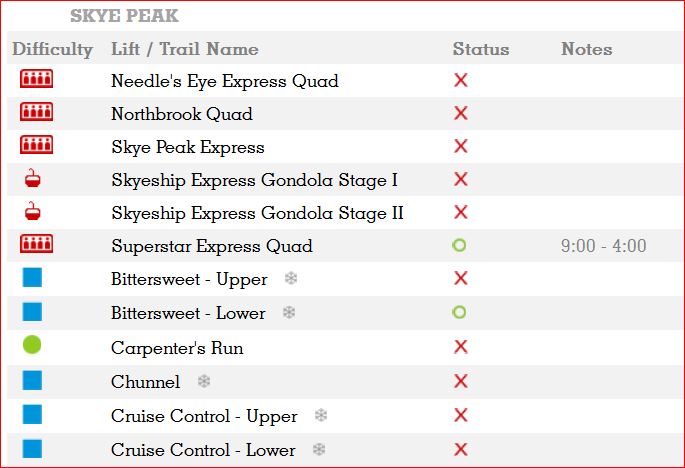The width and height of the screenshot is (685, 468).
Task: Click the green open status for Bittersweet - Lower
Action: (459, 312)
